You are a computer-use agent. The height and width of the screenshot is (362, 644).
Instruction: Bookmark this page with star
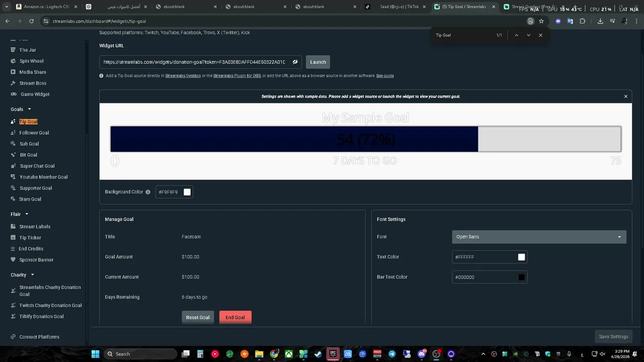[x=541, y=21]
